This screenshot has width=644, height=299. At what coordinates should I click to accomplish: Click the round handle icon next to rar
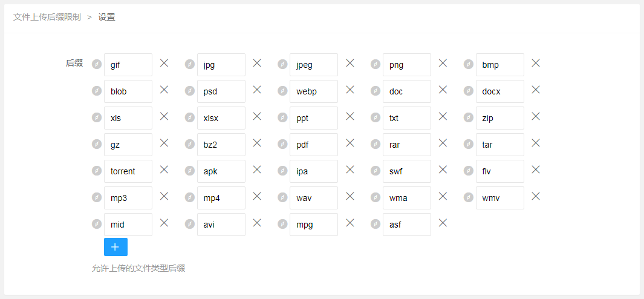[x=376, y=144]
